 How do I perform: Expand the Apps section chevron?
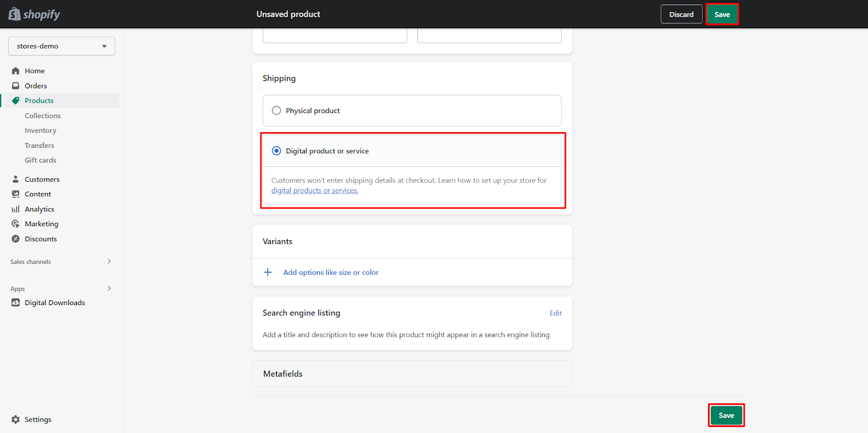(x=109, y=288)
